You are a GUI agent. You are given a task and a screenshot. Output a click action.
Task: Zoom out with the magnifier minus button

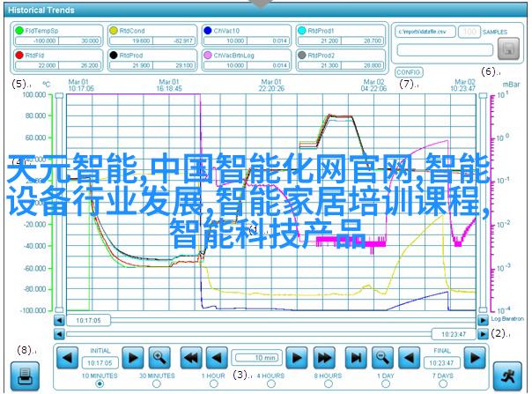click(383, 357)
